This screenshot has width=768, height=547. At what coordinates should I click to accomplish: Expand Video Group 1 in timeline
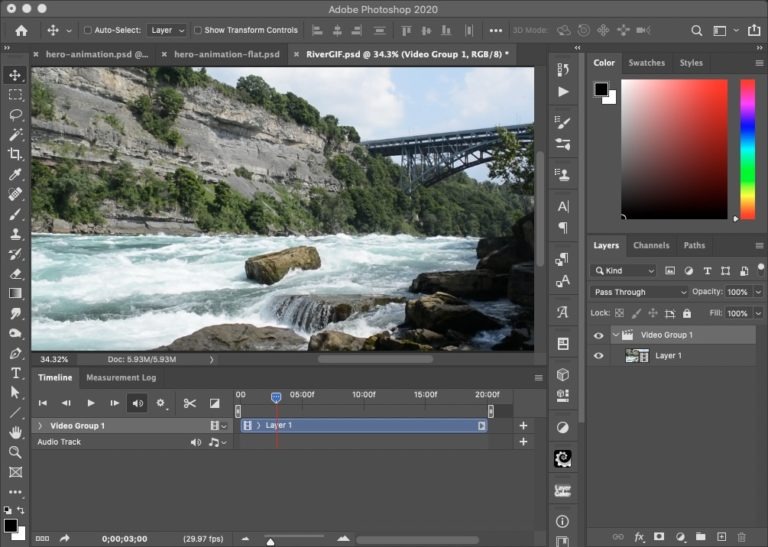(40, 426)
